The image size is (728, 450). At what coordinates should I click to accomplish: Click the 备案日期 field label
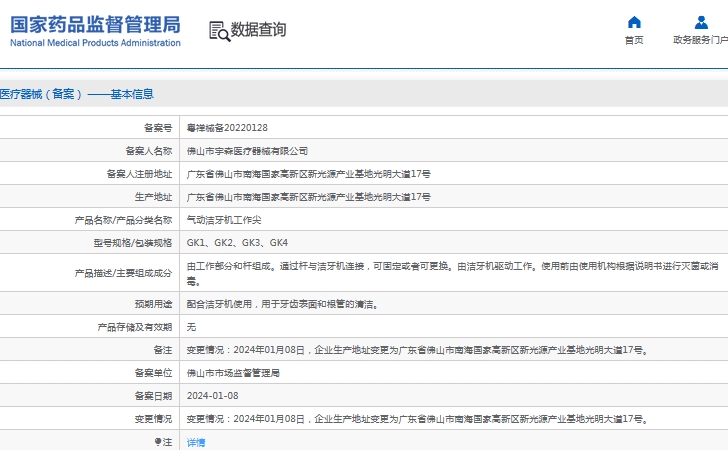tap(153, 396)
